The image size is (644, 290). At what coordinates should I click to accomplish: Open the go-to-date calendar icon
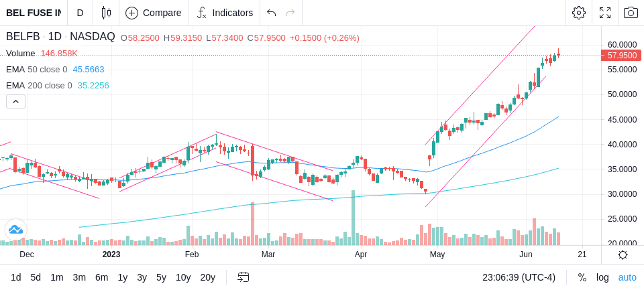click(x=243, y=277)
